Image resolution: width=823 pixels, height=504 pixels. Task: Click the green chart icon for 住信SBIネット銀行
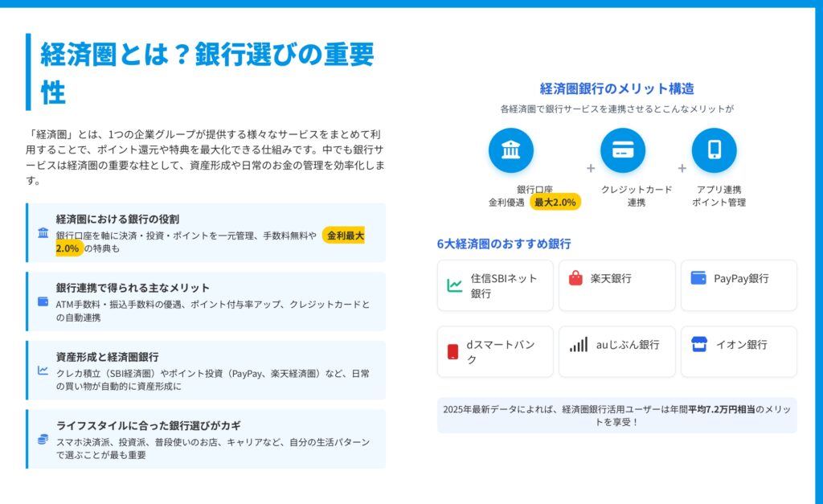click(x=454, y=285)
